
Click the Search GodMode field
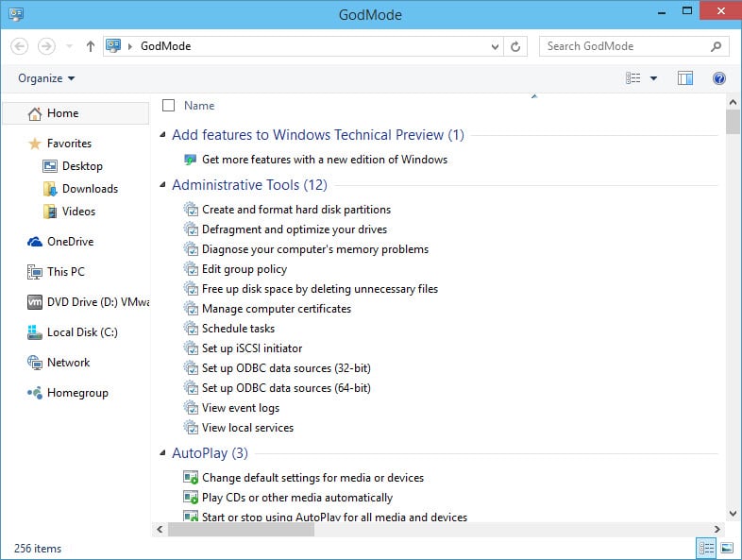click(x=633, y=46)
